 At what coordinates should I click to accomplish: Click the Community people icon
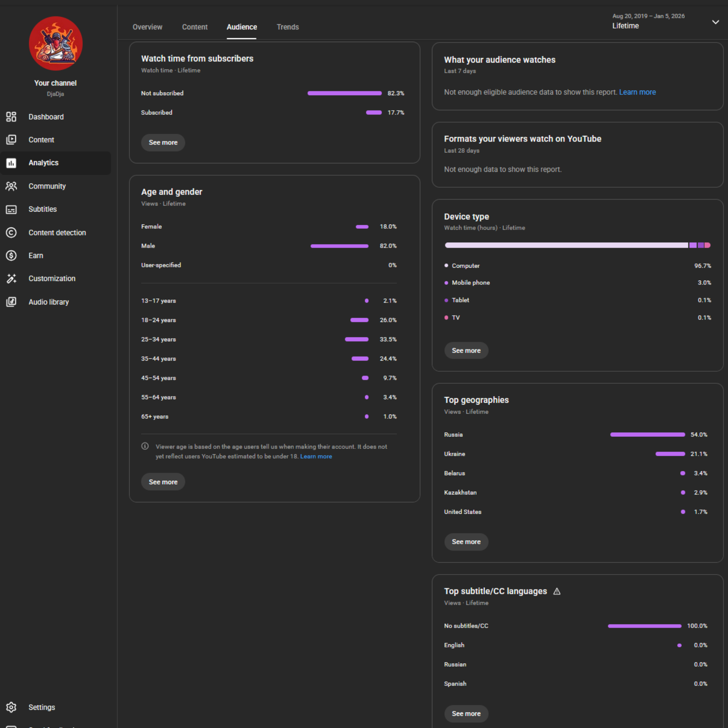pyautogui.click(x=11, y=186)
